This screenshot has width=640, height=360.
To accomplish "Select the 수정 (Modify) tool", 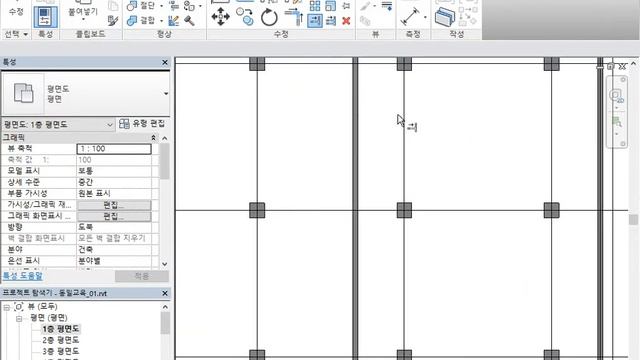I will (x=16, y=11).
